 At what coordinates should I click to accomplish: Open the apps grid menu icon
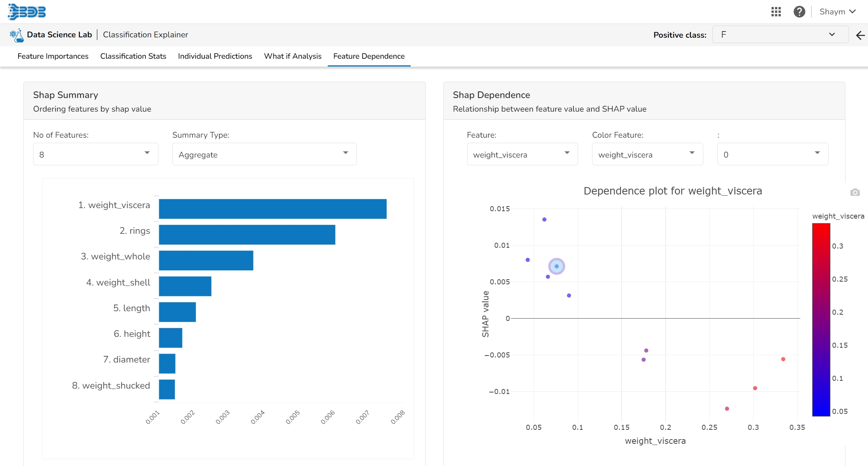[776, 12]
